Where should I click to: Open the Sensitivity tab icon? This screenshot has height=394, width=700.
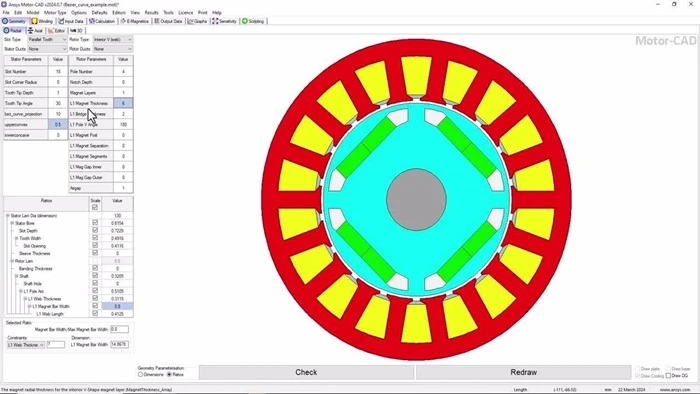coord(215,21)
